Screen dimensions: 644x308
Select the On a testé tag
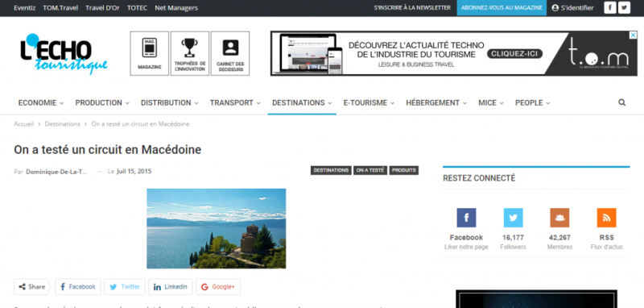(370, 170)
